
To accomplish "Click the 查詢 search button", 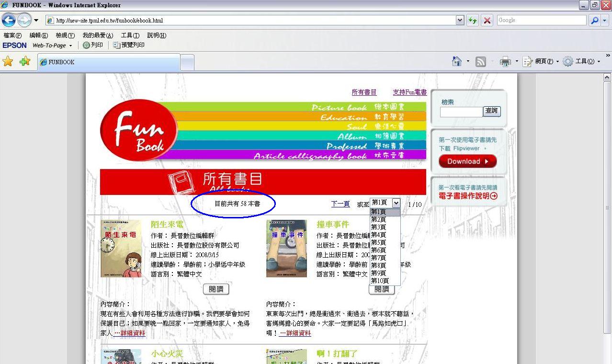I will pos(492,111).
